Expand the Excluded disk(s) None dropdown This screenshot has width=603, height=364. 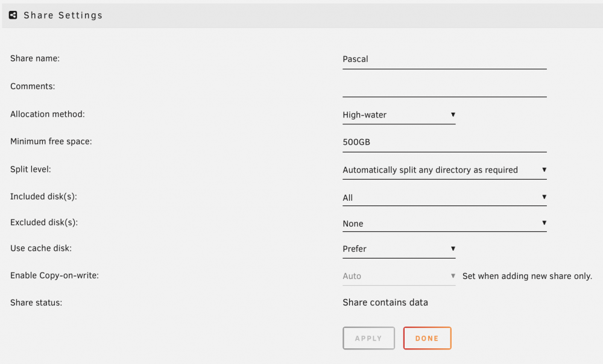tap(444, 224)
